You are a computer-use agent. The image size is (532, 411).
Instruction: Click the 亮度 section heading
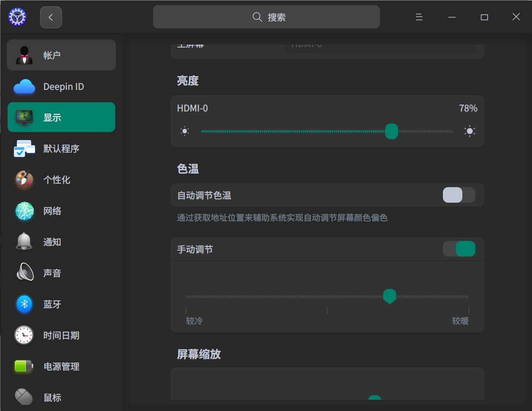188,81
